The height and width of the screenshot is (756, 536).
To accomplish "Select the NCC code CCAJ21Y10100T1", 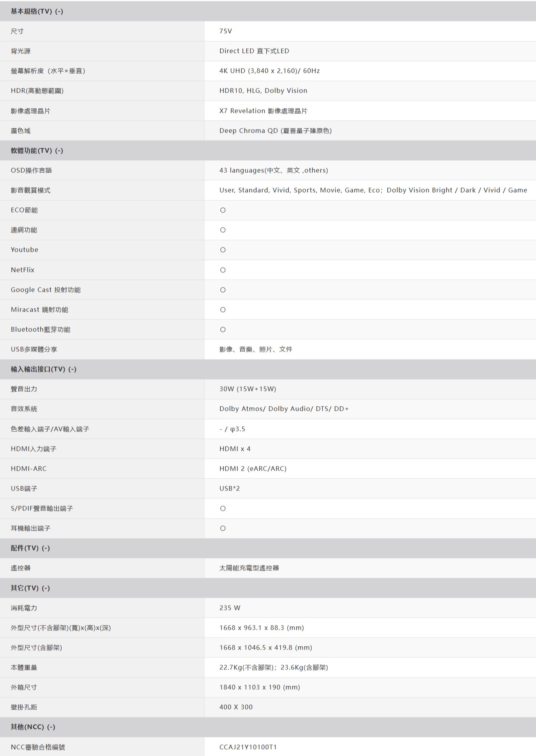I will [248, 747].
